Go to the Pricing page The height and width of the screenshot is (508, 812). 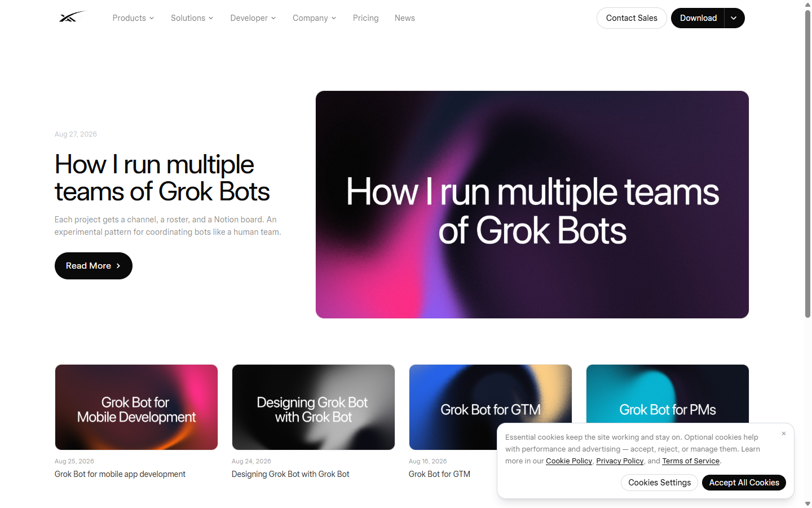click(x=366, y=18)
